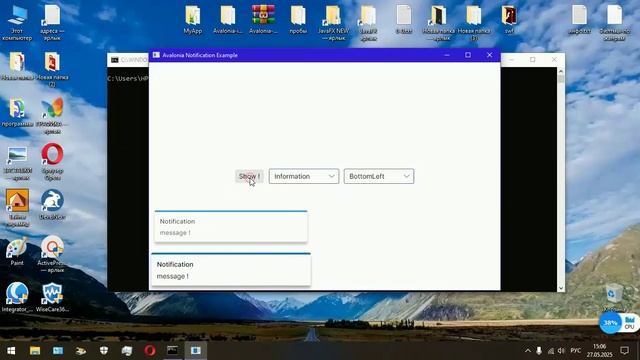Open the BottomLeft position dropdown
The image size is (640, 360).
(x=379, y=176)
